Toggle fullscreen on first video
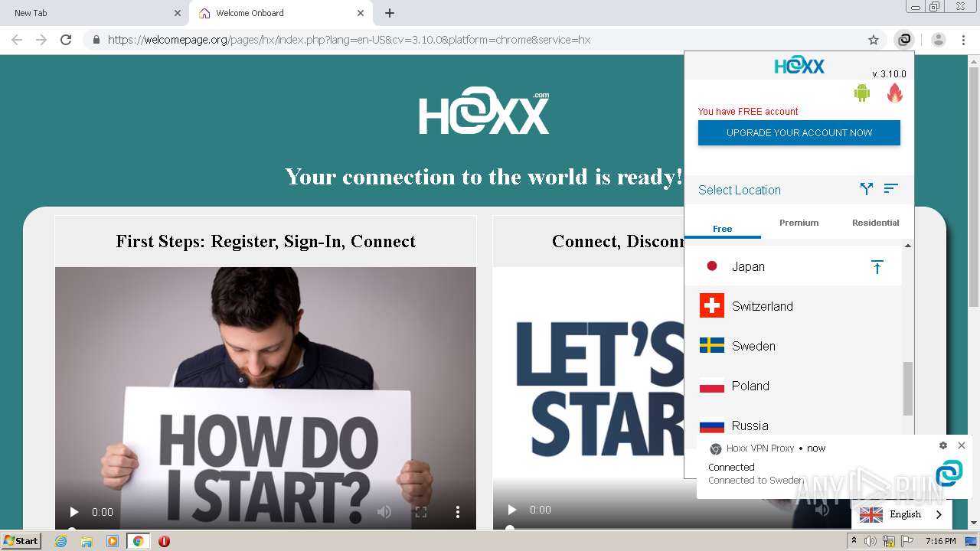The height and width of the screenshot is (551, 980). 420,512
